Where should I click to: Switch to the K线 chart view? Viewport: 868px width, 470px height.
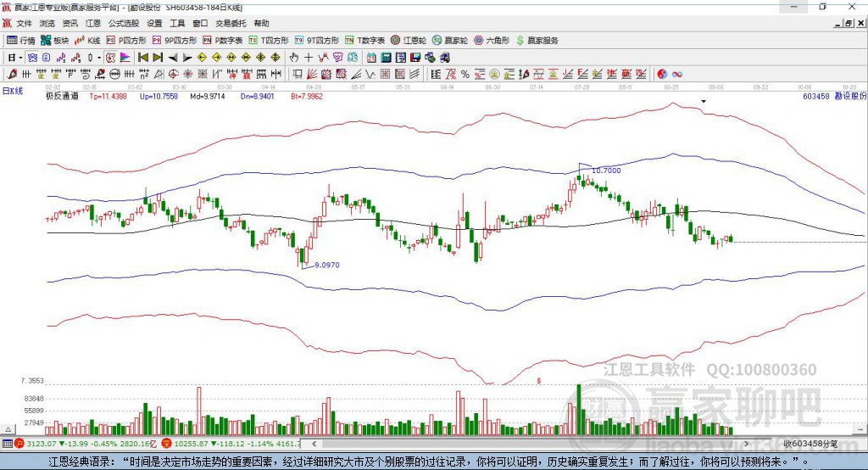(x=87, y=41)
